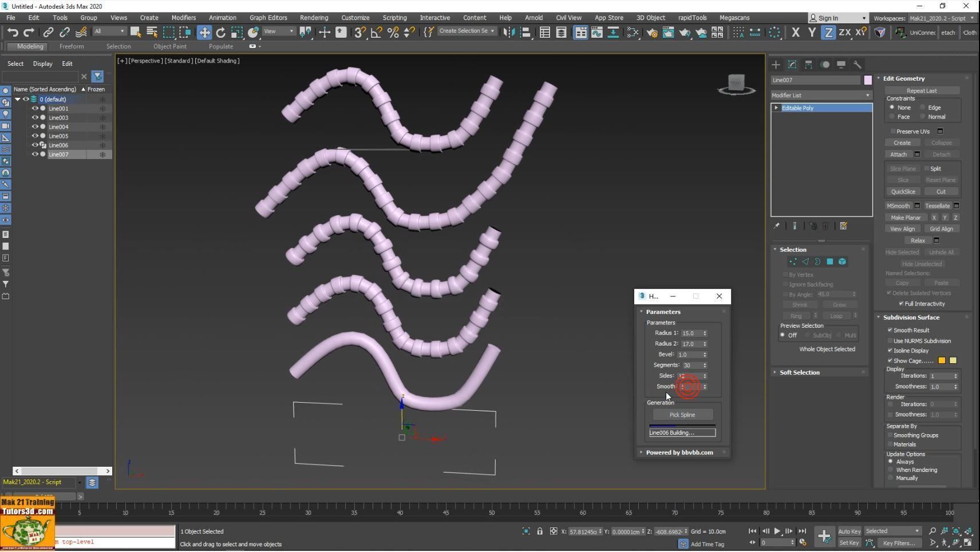Screen dimensions: 980x552
Task: Expand the Powered by bbvbb.com rollout
Action: (679, 452)
